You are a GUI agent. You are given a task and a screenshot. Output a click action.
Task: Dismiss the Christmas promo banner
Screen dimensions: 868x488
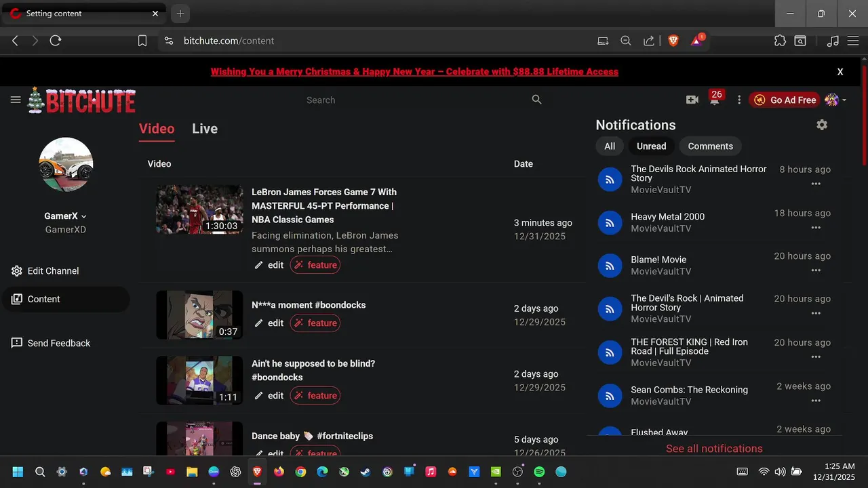[x=840, y=72]
